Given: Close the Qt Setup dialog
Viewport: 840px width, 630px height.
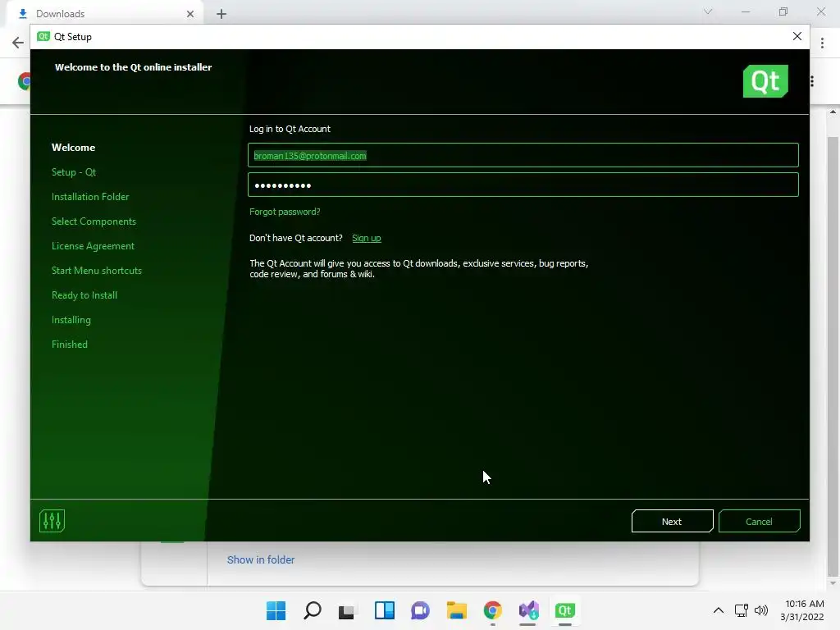Looking at the screenshot, I should point(797,36).
